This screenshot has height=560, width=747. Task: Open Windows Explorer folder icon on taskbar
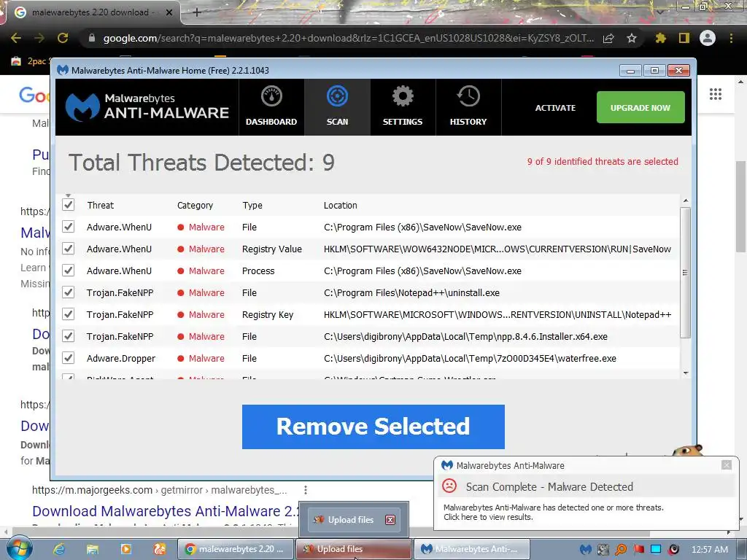coord(93,549)
